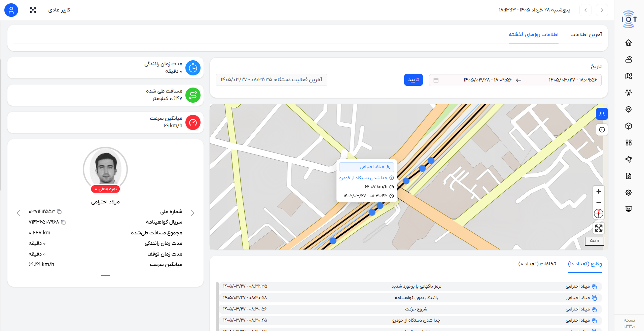This screenshot has height=331, width=644.
Task: Click the end date ۱۴۰۵/۰۳/۲۸ - ۱۸:۰۹:۵۶
Action: 488,80
